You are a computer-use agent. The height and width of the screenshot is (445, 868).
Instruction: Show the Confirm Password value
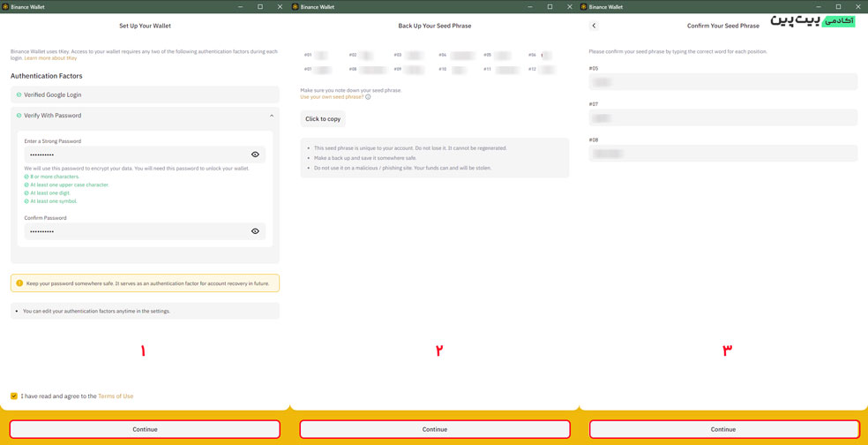tap(255, 231)
